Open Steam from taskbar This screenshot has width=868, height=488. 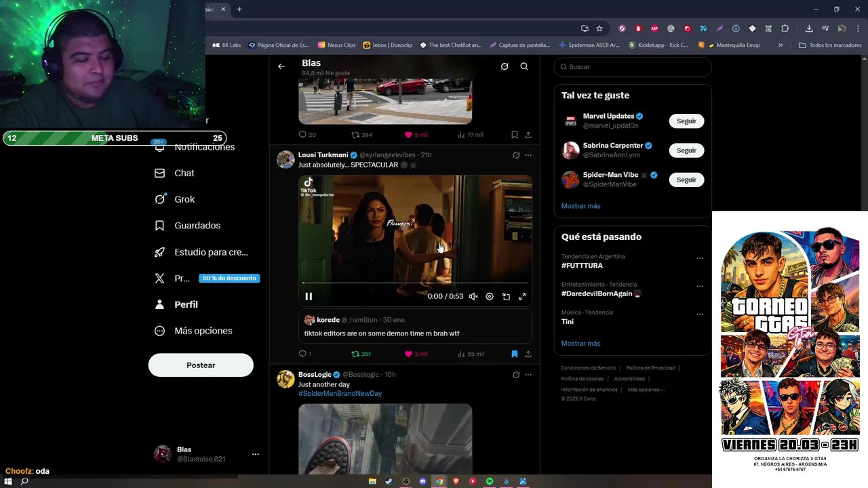(389, 481)
